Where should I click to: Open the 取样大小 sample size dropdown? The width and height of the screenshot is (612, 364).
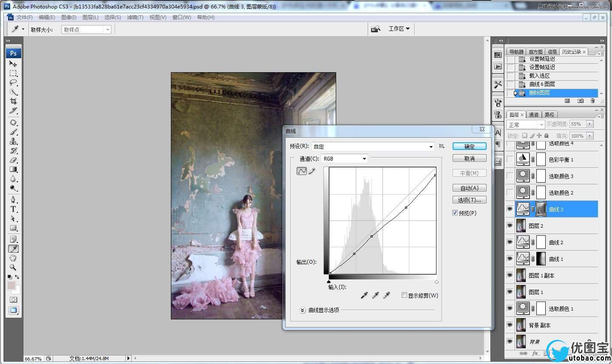pos(86,29)
